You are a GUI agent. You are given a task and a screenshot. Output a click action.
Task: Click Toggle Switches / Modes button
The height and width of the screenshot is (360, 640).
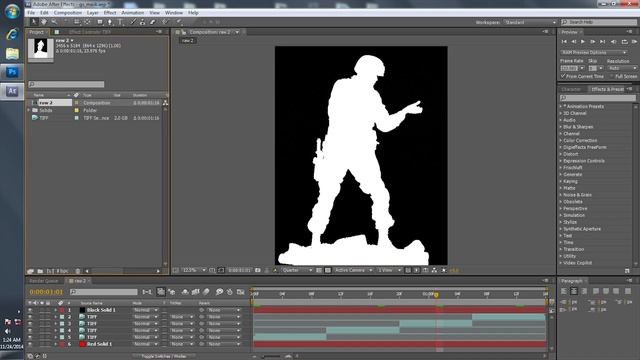pyautogui.click(x=165, y=356)
